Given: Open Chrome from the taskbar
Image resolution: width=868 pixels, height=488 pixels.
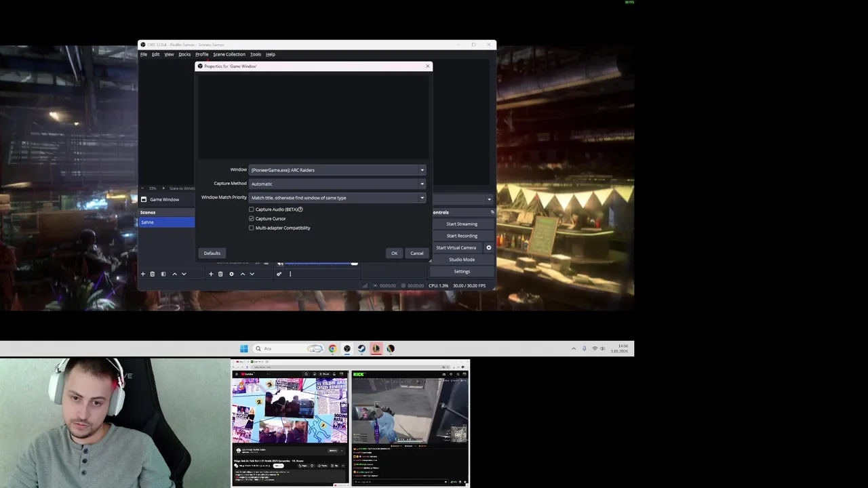Looking at the screenshot, I should [332, 348].
